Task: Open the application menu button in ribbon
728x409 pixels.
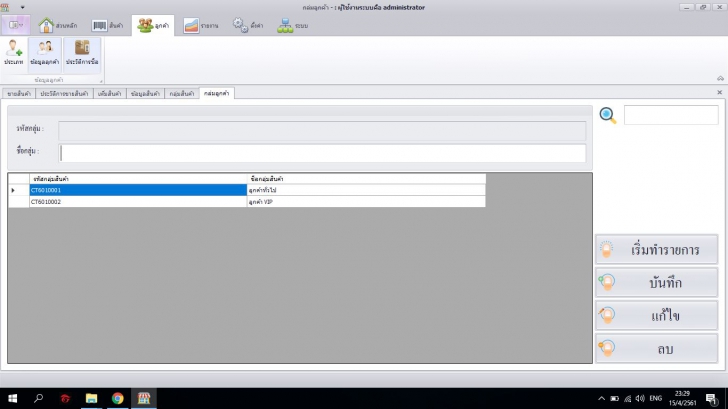Action: pyautogui.click(x=16, y=25)
